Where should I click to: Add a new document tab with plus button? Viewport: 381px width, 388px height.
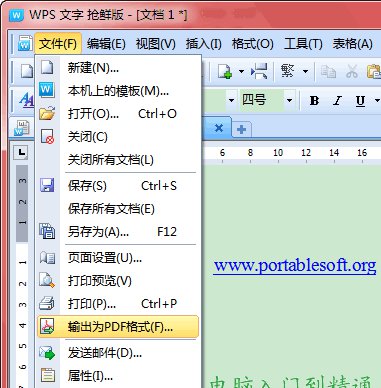click(241, 129)
